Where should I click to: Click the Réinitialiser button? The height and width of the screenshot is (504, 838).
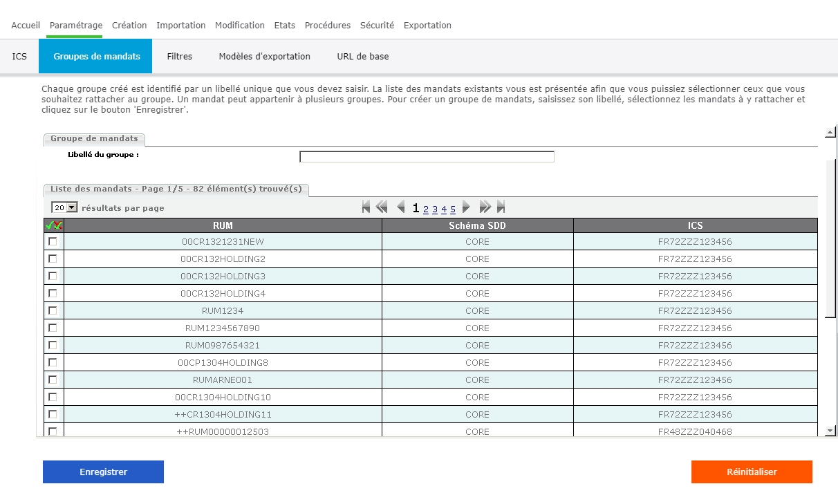(x=752, y=472)
